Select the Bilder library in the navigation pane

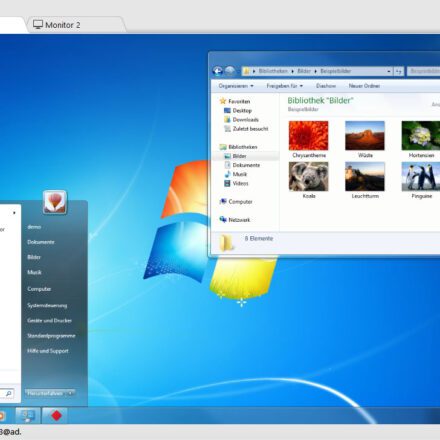point(239,156)
